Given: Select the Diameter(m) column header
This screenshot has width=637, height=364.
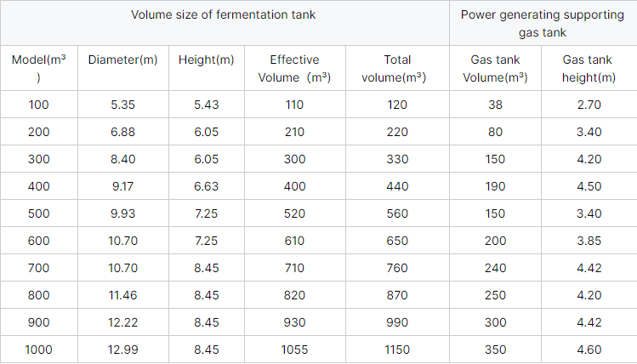Looking at the screenshot, I should click(x=122, y=60).
